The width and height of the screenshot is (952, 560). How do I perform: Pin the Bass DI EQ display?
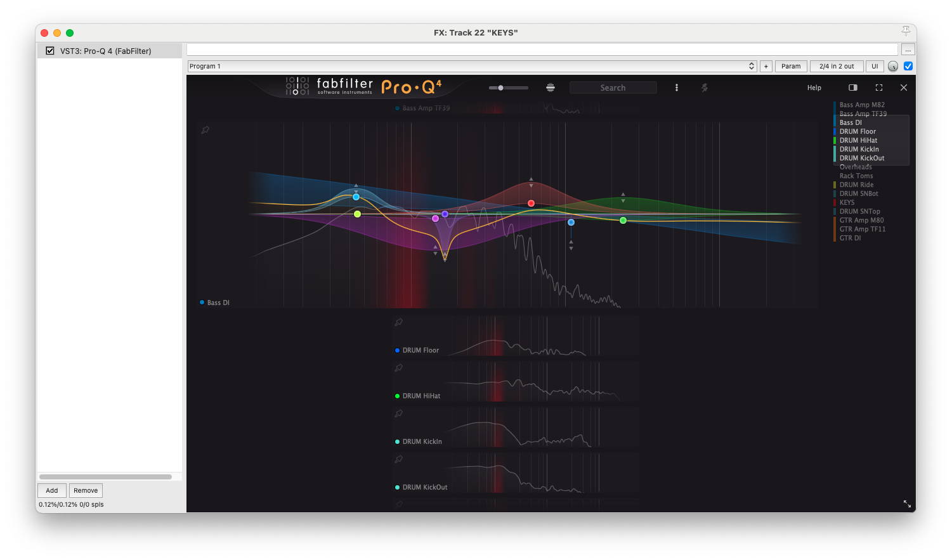point(205,130)
